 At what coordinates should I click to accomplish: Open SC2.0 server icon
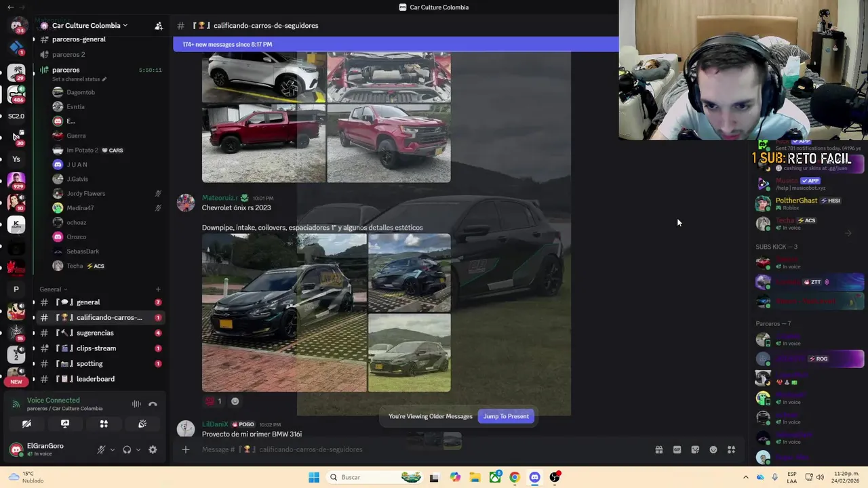(16, 116)
